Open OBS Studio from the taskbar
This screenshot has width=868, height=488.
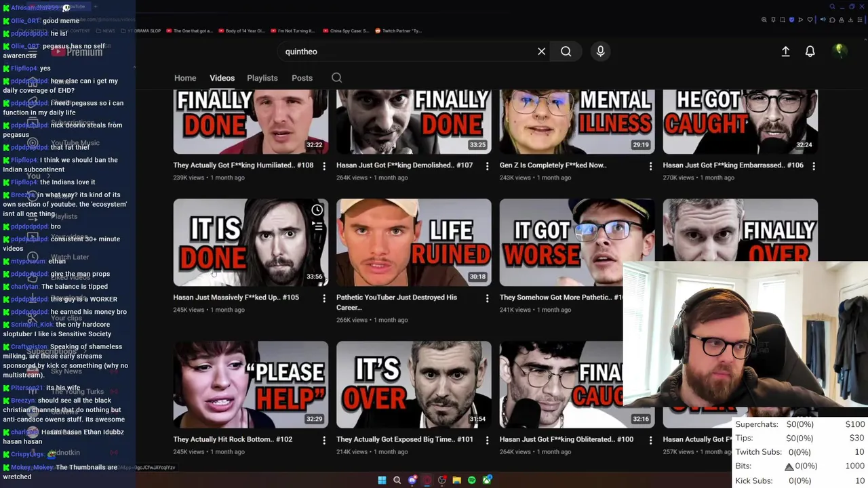click(x=441, y=480)
